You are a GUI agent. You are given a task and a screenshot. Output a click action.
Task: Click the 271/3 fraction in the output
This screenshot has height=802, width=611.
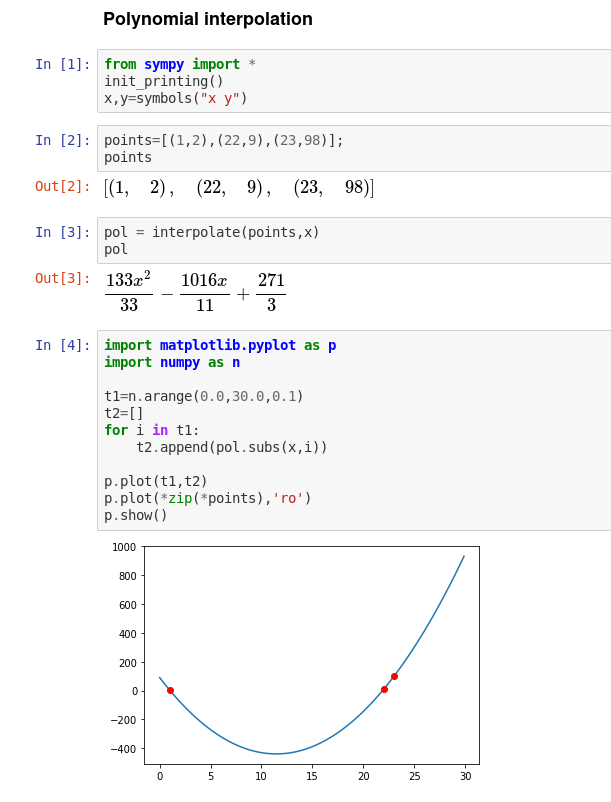(x=271, y=293)
